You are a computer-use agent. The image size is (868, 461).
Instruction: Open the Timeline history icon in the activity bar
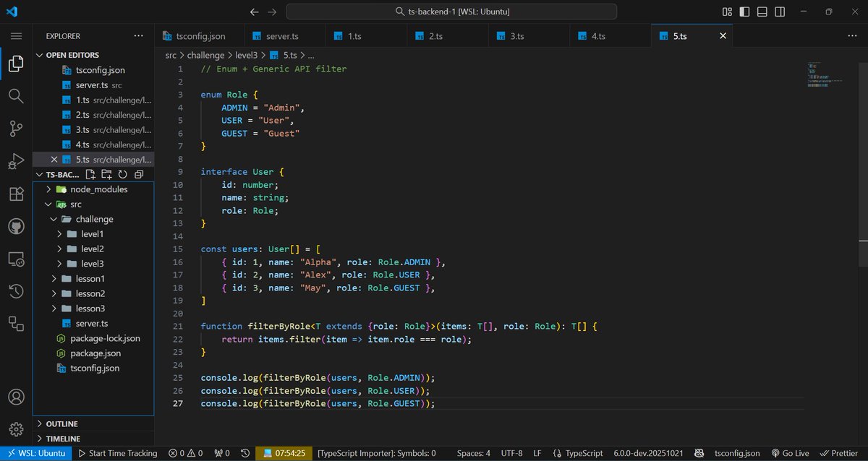click(x=16, y=291)
